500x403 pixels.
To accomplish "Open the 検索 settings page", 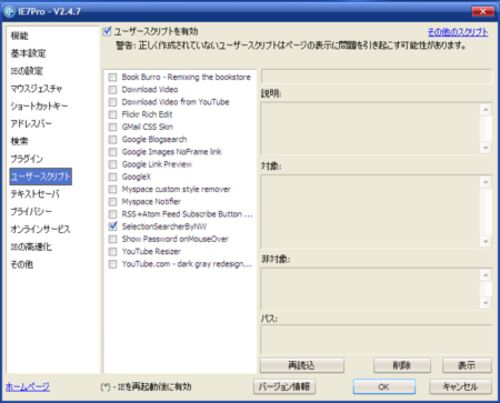I will click(x=19, y=141).
